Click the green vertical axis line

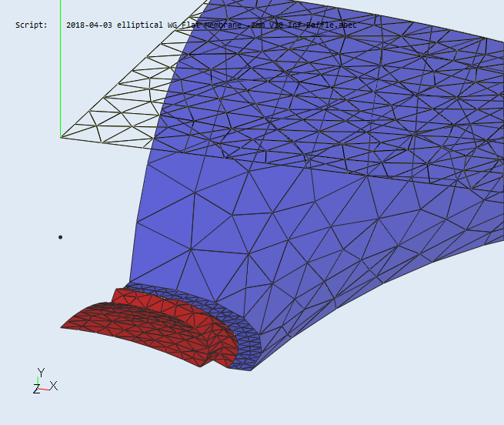[x=61, y=77]
